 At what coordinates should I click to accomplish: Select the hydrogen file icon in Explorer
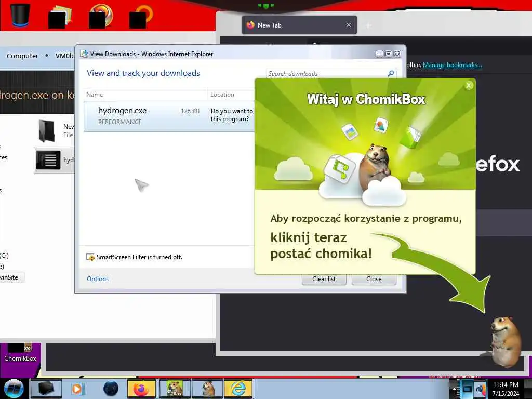[x=48, y=160]
